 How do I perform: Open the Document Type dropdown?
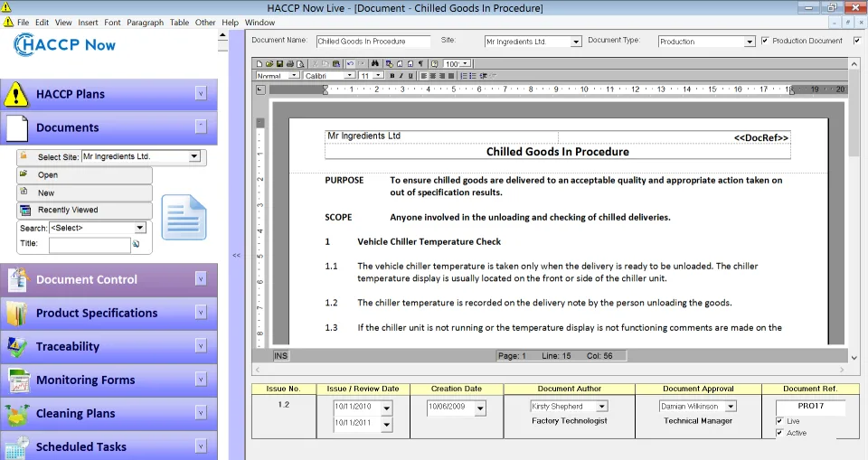750,42
